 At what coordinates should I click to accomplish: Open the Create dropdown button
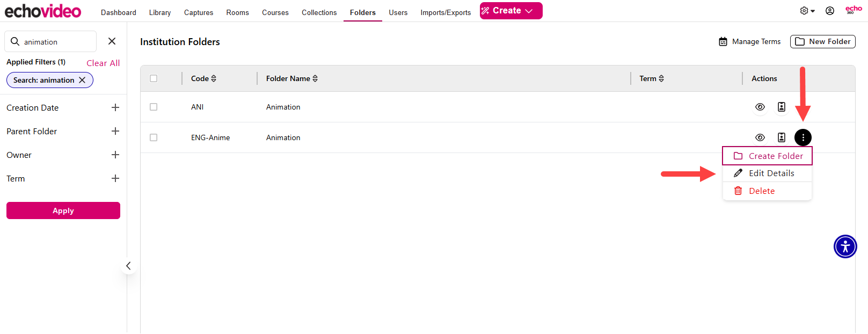[x=511, y=11]
